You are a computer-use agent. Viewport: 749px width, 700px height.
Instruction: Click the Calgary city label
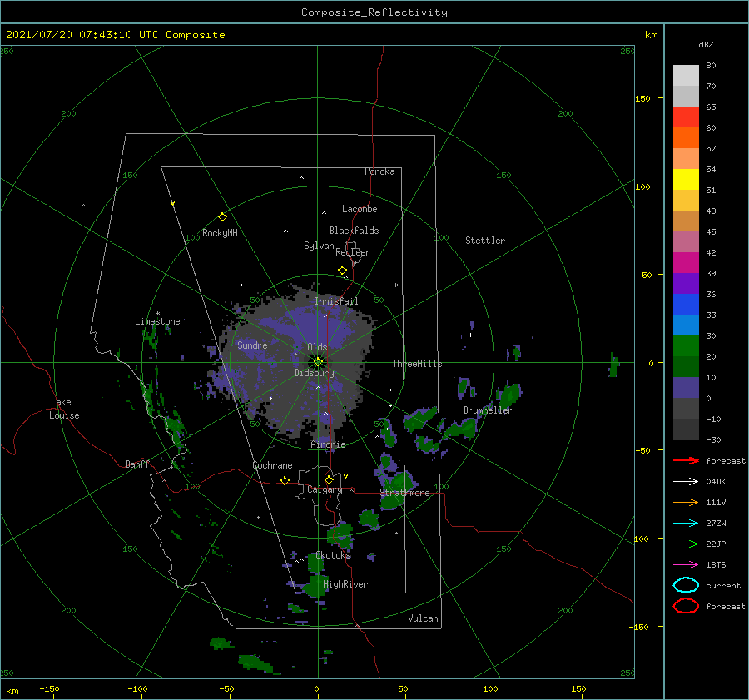(x=325, y=489)
